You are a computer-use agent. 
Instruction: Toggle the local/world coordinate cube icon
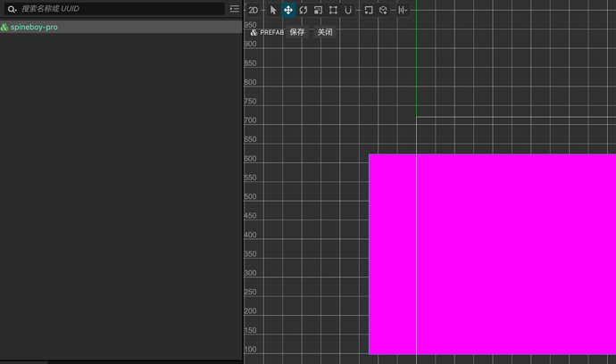(383, 10)
